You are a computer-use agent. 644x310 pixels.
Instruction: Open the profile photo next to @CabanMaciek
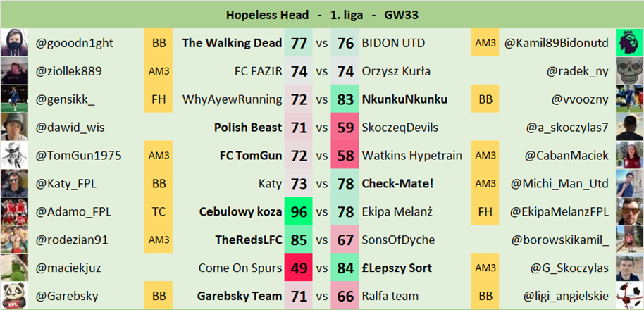(629, 155)
